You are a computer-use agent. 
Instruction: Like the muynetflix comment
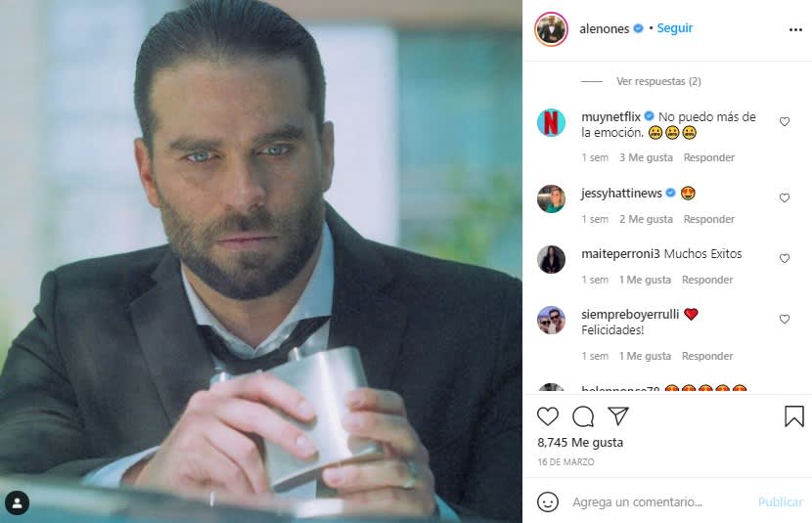(784, 122)
